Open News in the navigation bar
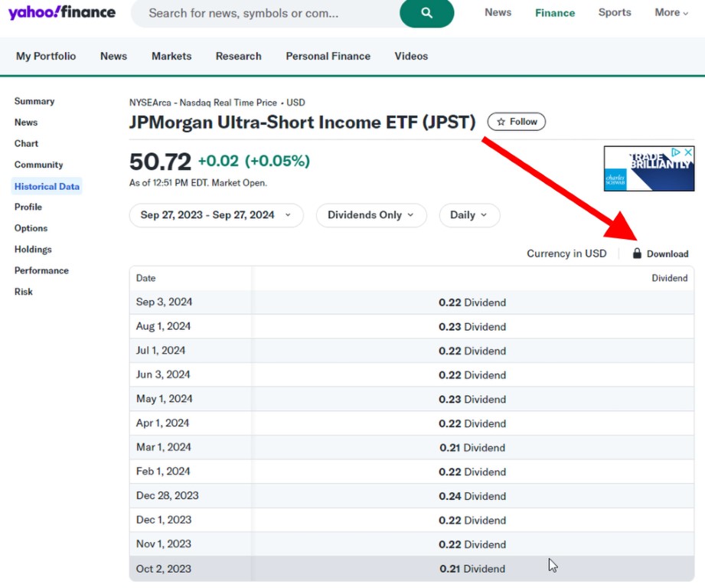705x588 pixels. (x=113, y=56)
